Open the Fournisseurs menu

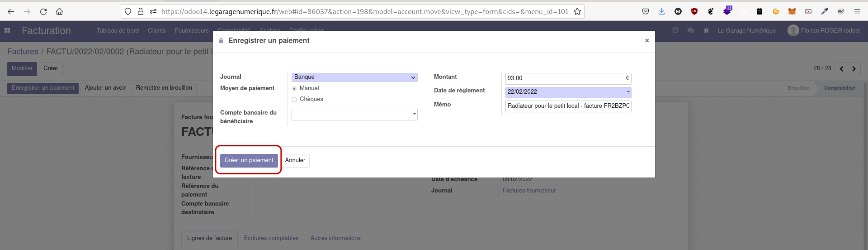point(192,30)
